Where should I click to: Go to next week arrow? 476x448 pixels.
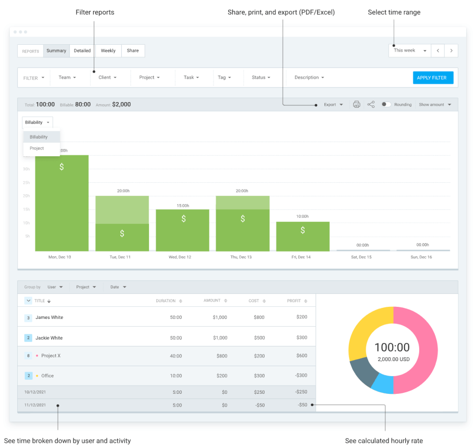click(452, 51)
